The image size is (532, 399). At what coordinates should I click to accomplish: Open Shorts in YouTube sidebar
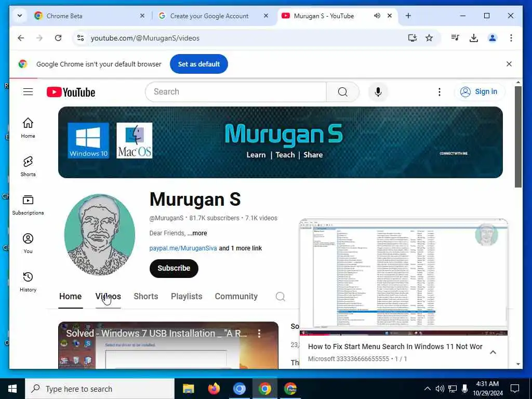[x=28, y=166]
